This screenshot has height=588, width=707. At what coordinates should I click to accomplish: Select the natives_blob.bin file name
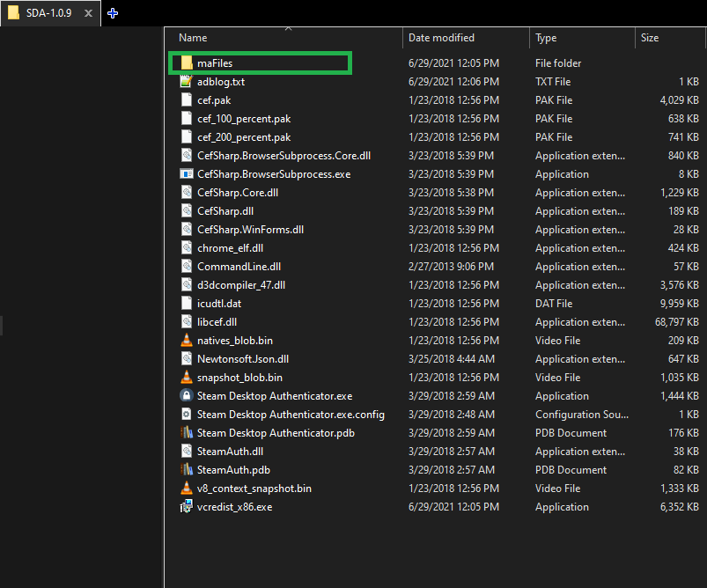coord(235,341)
